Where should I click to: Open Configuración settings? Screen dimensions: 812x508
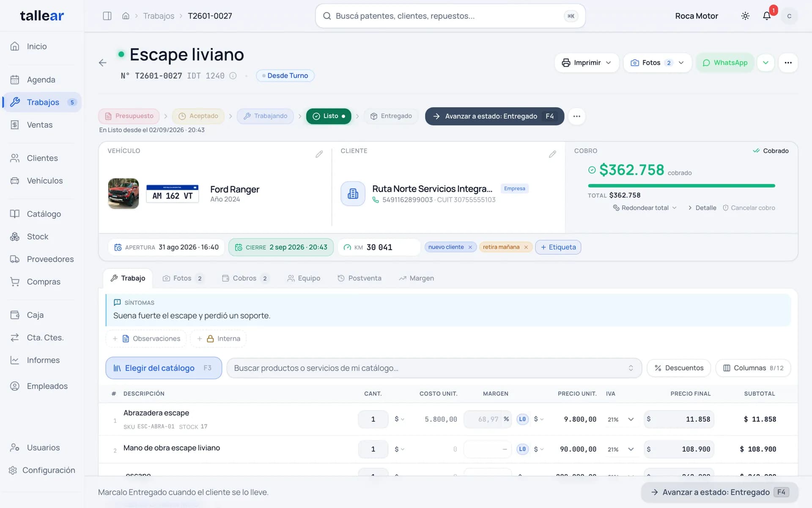click(x=42, y=470)
